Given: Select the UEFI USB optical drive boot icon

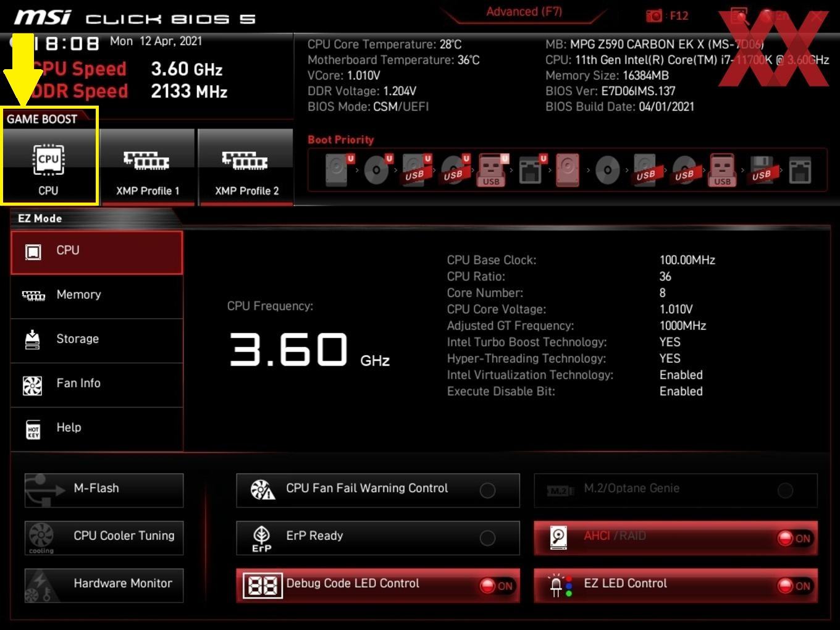Looking at the screenshot, I should point(454,170).
